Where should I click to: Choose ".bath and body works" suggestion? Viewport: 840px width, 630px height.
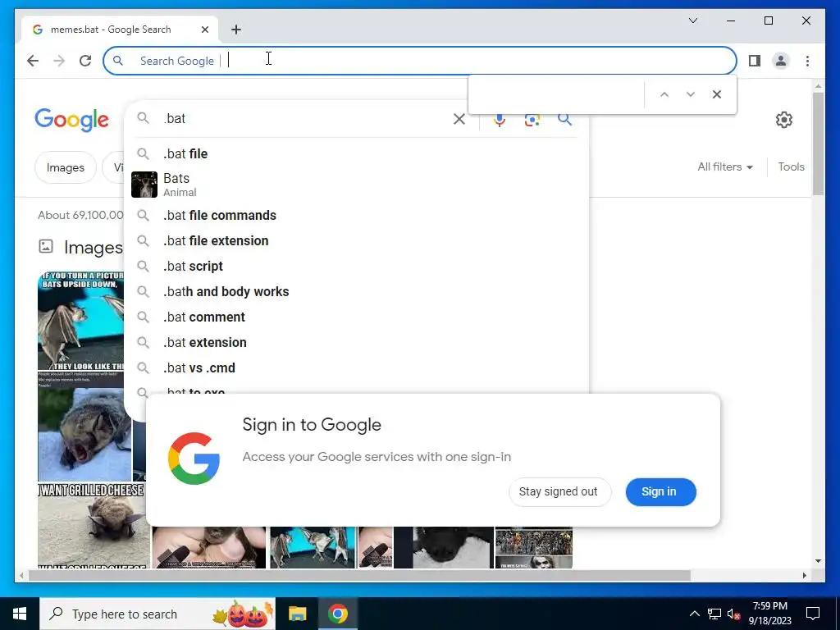(356, 291)
